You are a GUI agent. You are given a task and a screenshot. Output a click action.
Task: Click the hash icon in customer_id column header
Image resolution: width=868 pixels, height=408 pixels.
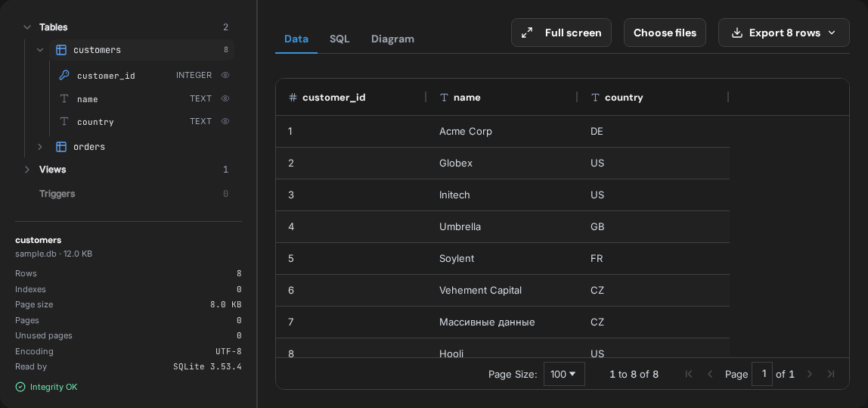293,98
